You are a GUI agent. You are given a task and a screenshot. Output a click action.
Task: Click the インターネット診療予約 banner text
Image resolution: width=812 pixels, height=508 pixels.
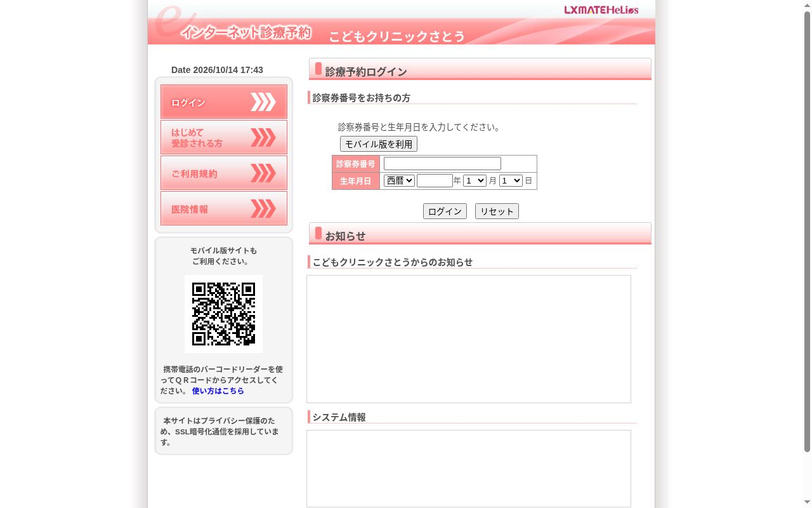click(246, 32)
